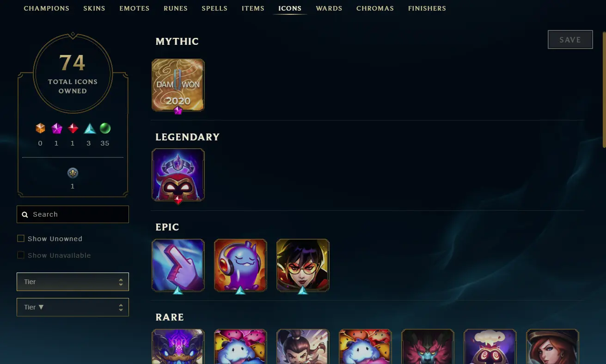Viewport: 606px width, 364px height.
Task: Choose the crowned Veigar legendary icon
Action: click(x=178, y=175)
